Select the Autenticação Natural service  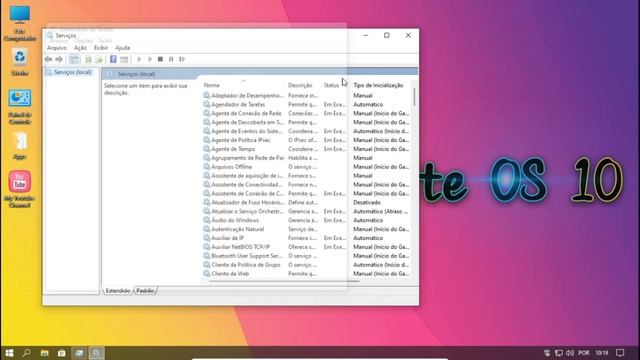(238, 229)
